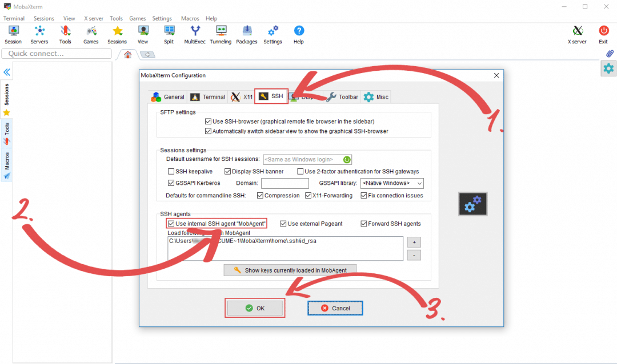The image size is (617, 364).
Task: Toggle Use internal SSH agent "MobAgent"
Action: [x=171, y=224]
